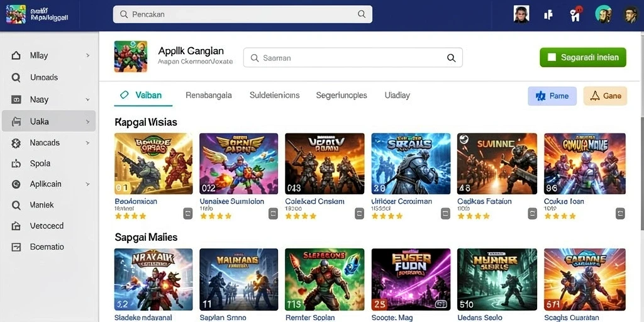Open the Uanaixee Sumiolon title link
644x322 pixels.
(x=231, y=201)
